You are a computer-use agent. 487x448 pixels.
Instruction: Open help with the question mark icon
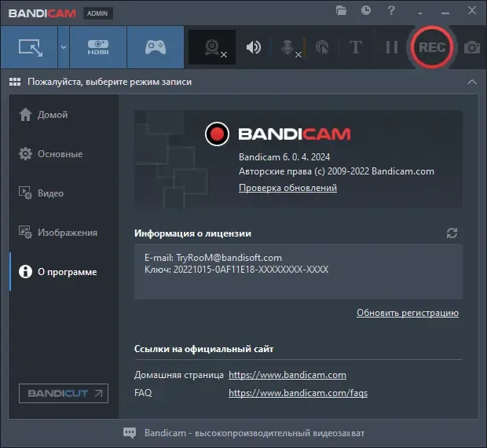391,11
